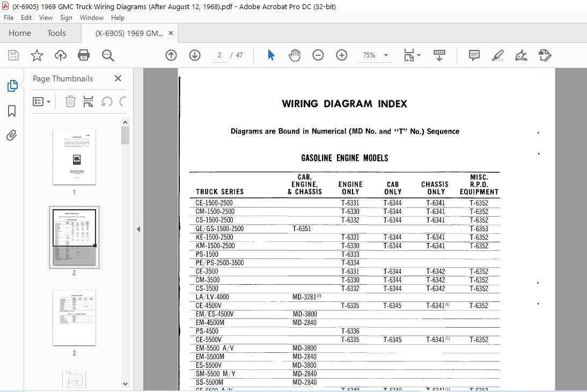
Task: Open the Find text magnifier tool
Action: click(x=108, y=55)
